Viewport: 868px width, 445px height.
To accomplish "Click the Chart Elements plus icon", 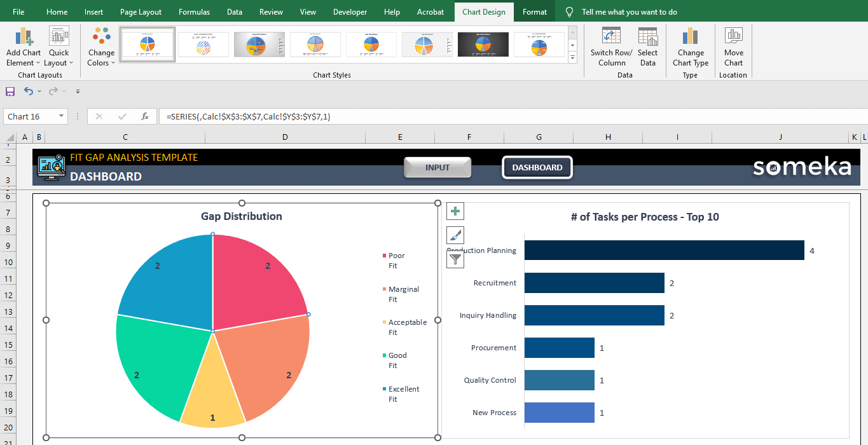I will (x=455, y=211).
